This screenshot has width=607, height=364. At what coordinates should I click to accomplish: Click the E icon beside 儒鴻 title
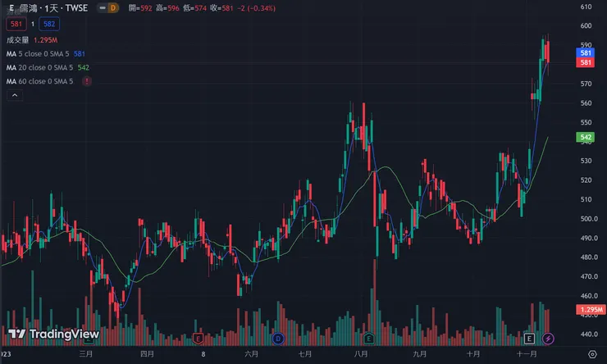pos(11,7)
